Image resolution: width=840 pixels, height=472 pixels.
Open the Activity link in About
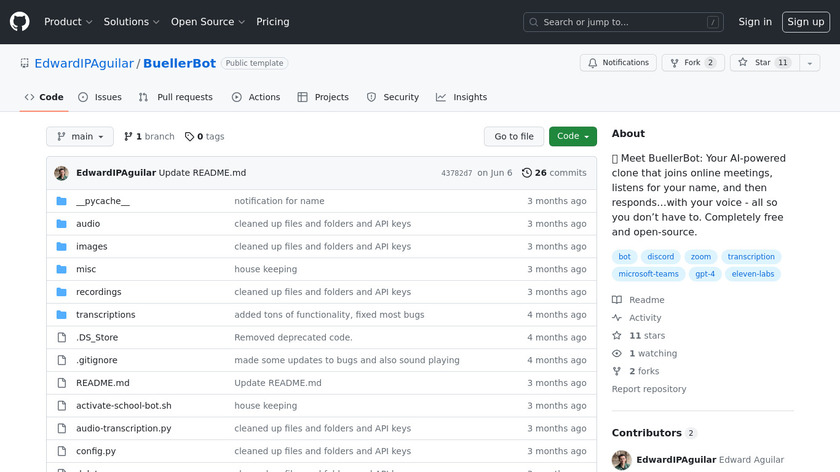[x=644, y=318]
